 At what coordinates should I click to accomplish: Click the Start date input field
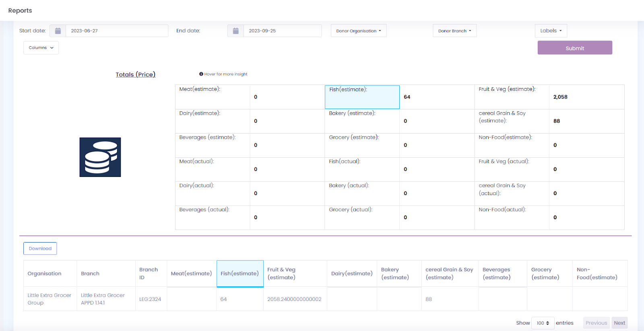(117, 31)
